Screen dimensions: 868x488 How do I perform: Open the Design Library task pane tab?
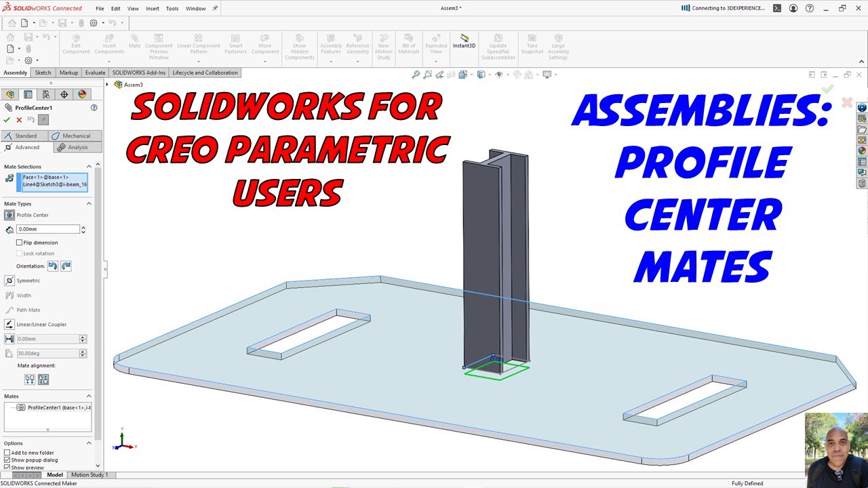pyautogui.click(x=862, y=118)
